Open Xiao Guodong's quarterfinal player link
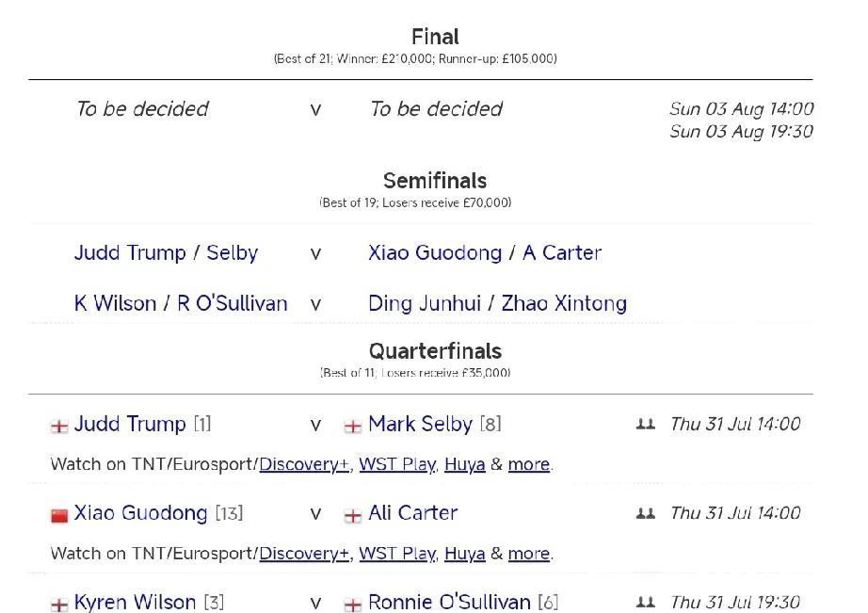The width and height of the screenshot is (868, 613). coord(140,513)
